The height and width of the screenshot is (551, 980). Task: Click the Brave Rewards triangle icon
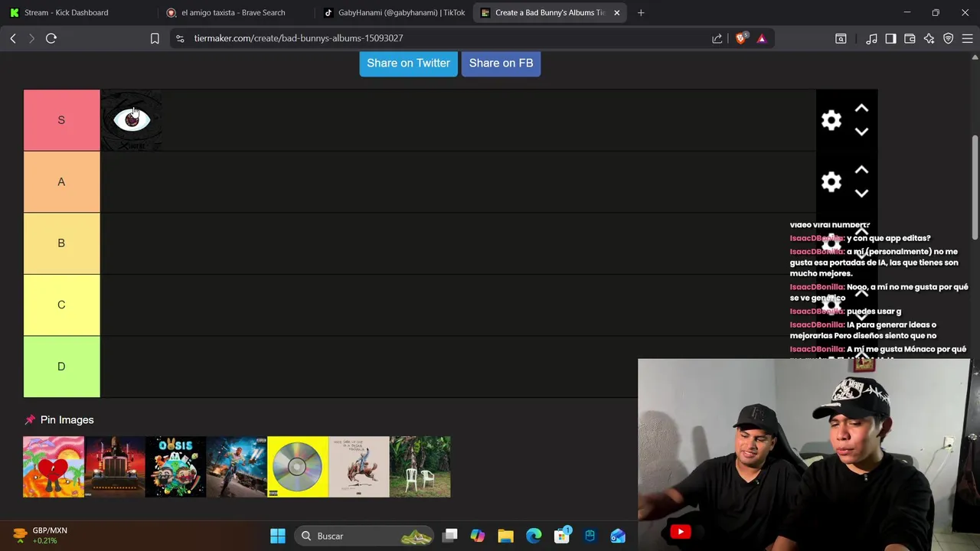[x=761, y=38]
